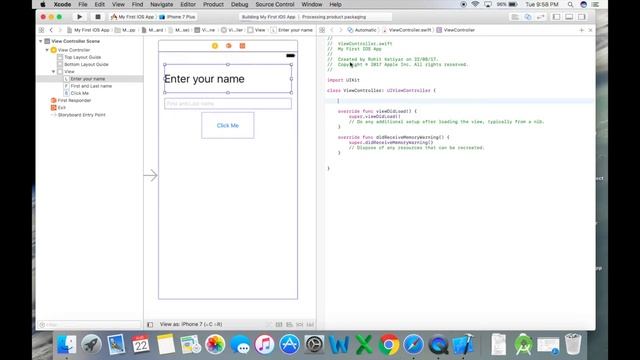Open Spotlight search in menu bar

(570, 4)
